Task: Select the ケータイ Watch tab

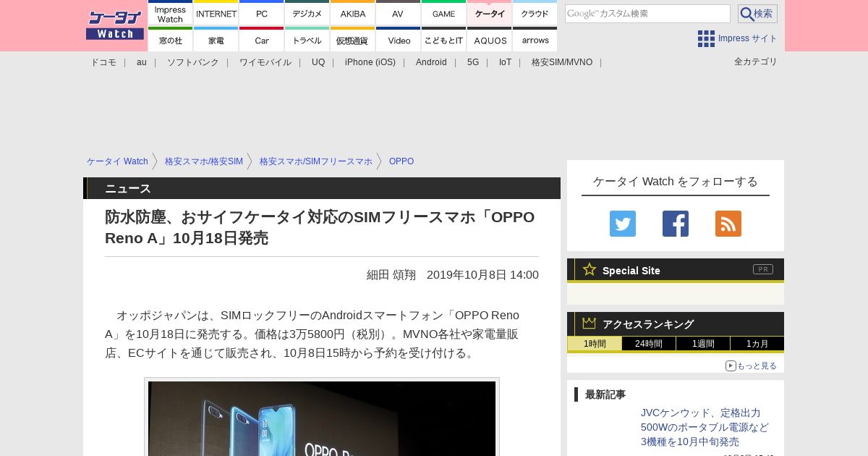Action: [x=490, y=13]
